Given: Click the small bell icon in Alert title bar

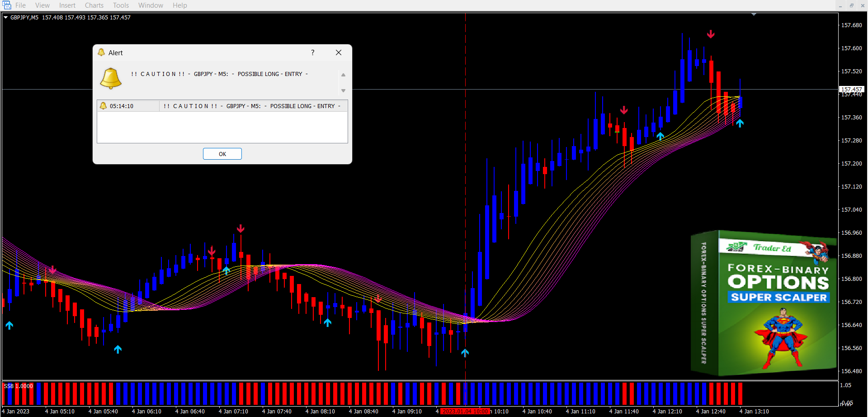Looking at the screenshot, I should [x=101, y=52].
